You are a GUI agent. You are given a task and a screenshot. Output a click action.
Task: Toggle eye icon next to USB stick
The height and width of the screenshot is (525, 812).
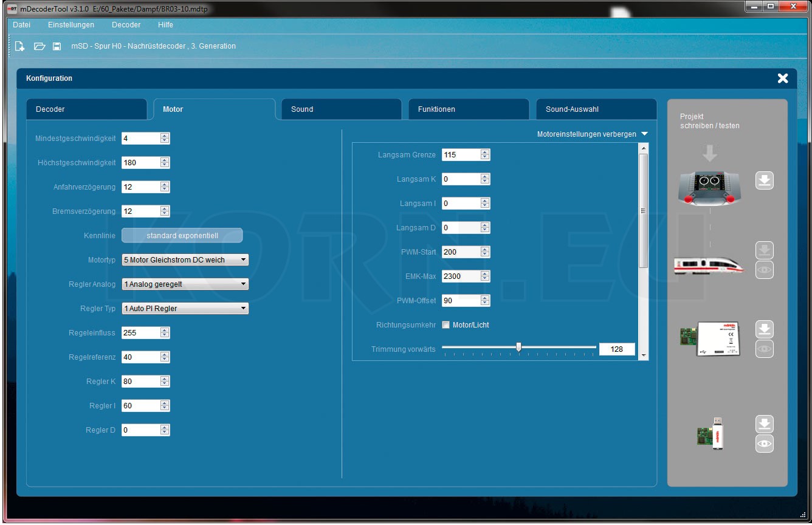(765, 444)
